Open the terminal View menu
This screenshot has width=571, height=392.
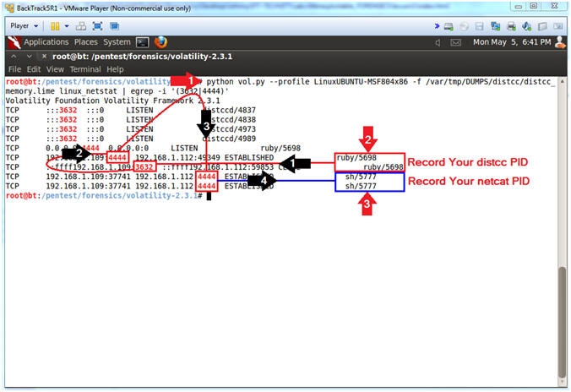[x=55, y=69]
